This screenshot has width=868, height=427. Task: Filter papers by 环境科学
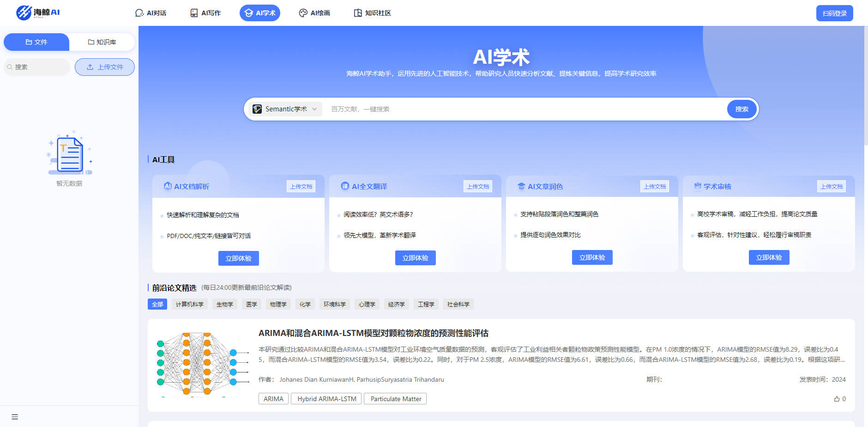point(335,304)
